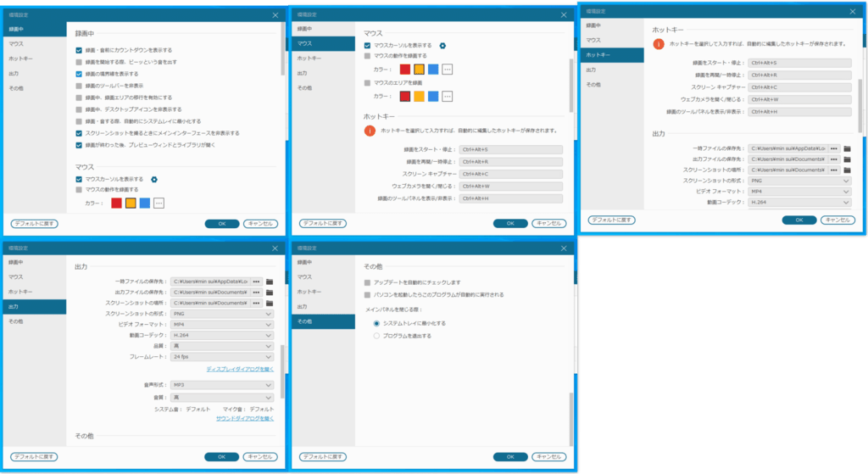Expand the フレームレート 24 fps dropdown

[223, 357]
